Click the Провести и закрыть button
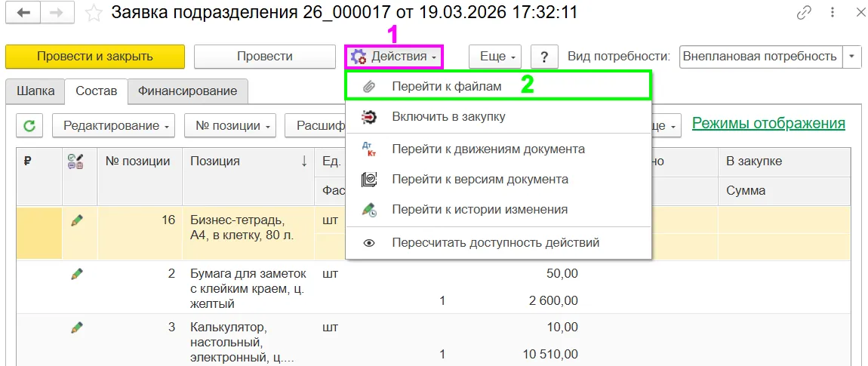The width and height of the screenshot is (868, 366). pos(95,57)
